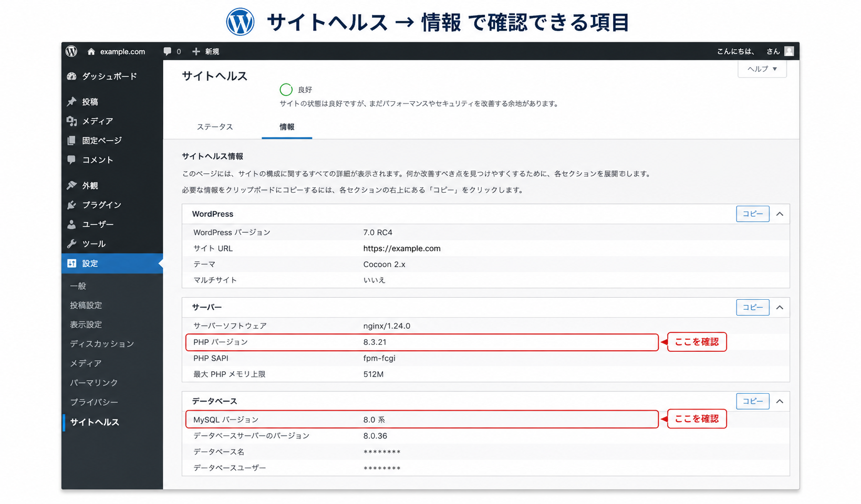Click the plus icon for 新規
This screenshot has height=504, width=861.
196,51
